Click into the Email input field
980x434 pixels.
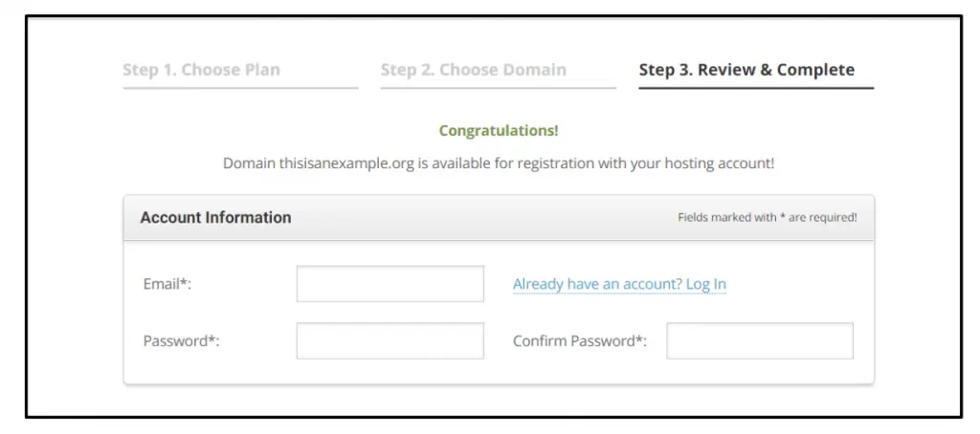point(390,284)
